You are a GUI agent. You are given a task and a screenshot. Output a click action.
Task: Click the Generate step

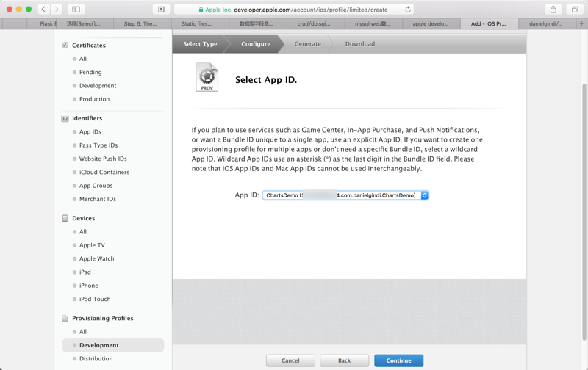[307, 44]
